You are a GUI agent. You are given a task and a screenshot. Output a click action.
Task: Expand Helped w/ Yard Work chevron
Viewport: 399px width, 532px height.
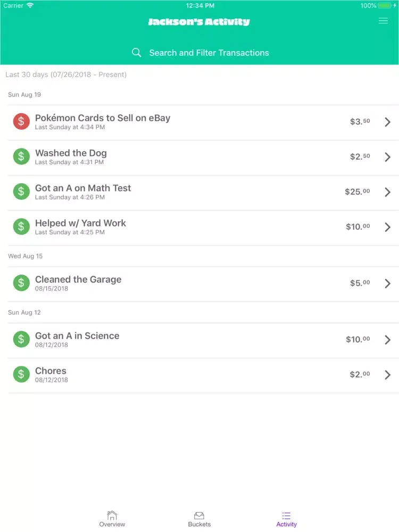(x=387, y=227)
